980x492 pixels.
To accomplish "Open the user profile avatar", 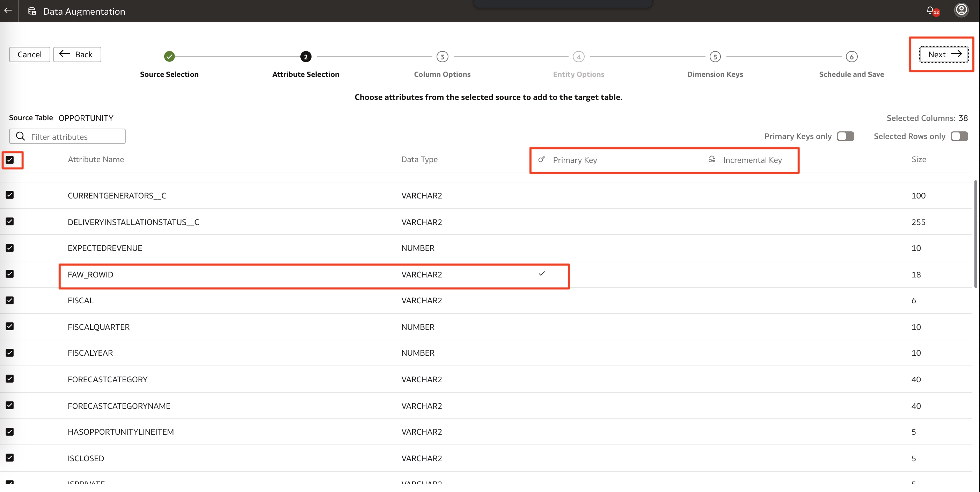I will [961, 10].
